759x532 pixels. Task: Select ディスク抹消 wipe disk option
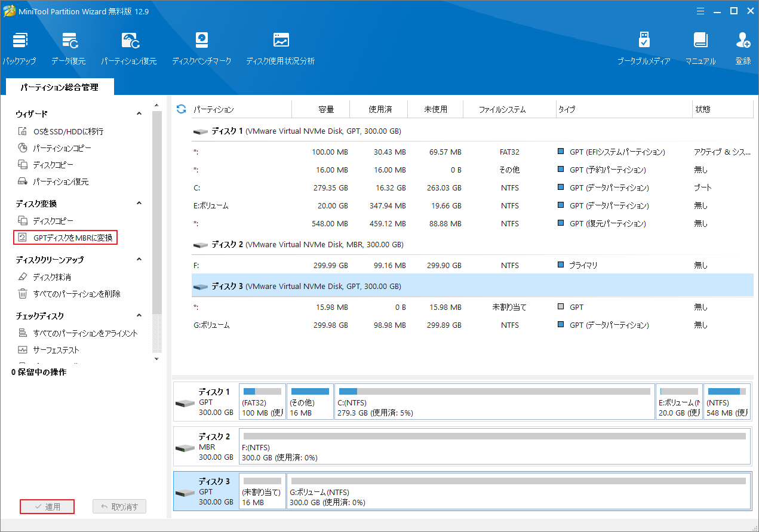pos(44,277)
